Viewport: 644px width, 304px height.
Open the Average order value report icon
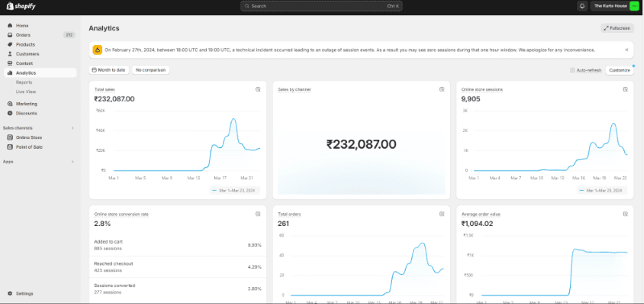point(625,214)
